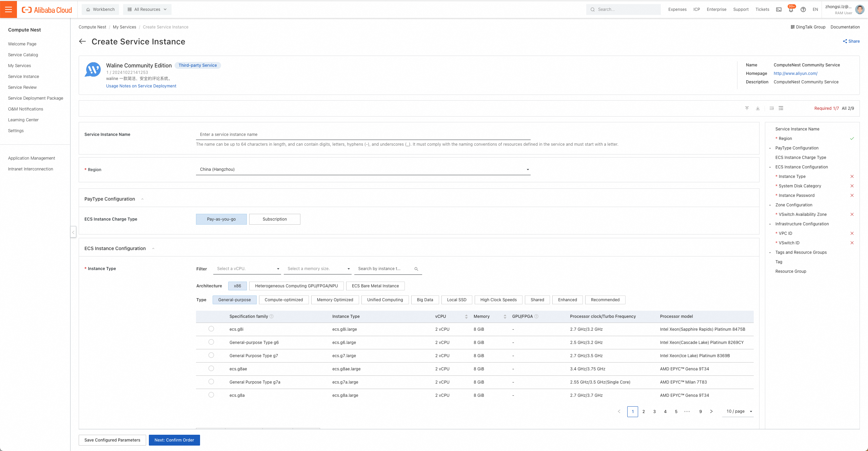Viewport: 868px width, 451px height.
Task: Collapse the ECS Instance Configuration section
Action: coord(153,249)
